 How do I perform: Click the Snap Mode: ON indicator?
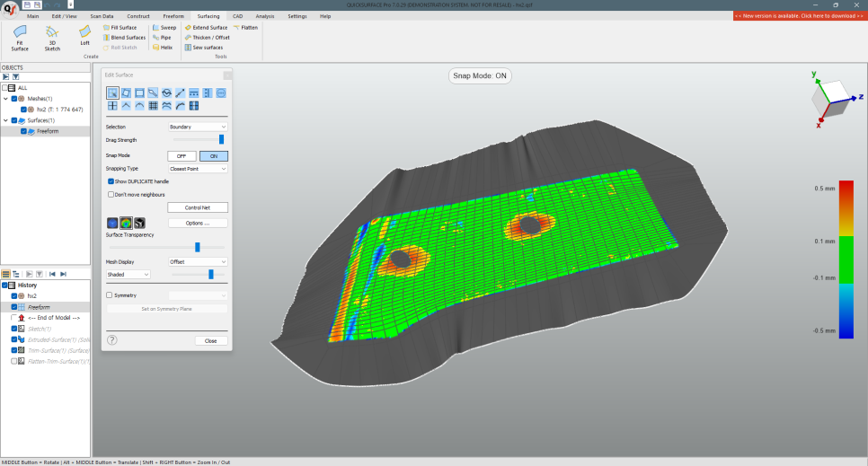click(480, 75)
